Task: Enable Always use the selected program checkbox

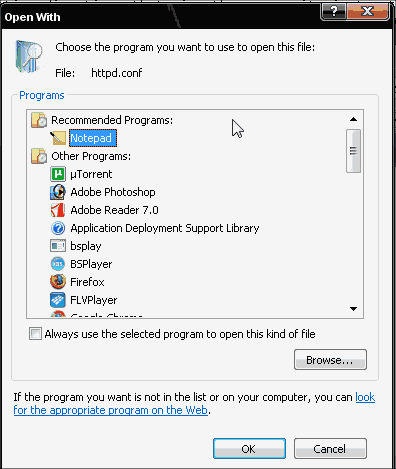Action: tap(35, 334)
